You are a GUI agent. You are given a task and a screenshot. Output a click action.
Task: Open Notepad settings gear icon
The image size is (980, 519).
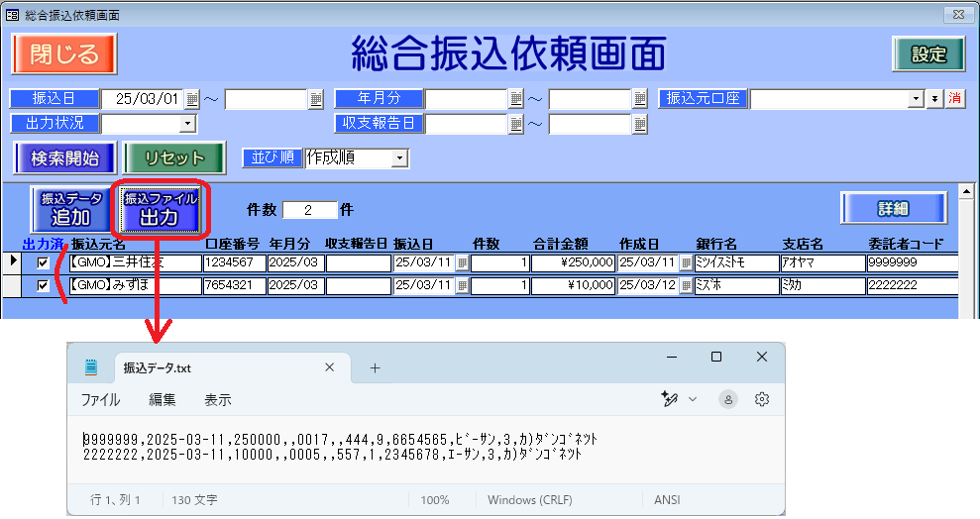(x=761, y=399)
